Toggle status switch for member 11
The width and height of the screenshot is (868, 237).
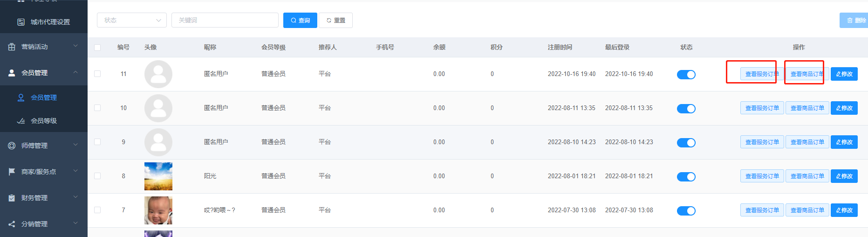coord(686,75)
